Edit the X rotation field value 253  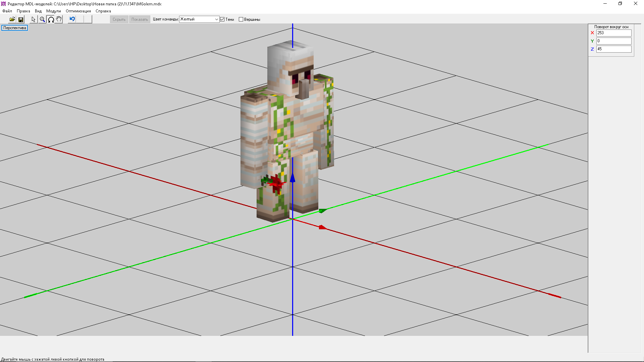[614, 33]
